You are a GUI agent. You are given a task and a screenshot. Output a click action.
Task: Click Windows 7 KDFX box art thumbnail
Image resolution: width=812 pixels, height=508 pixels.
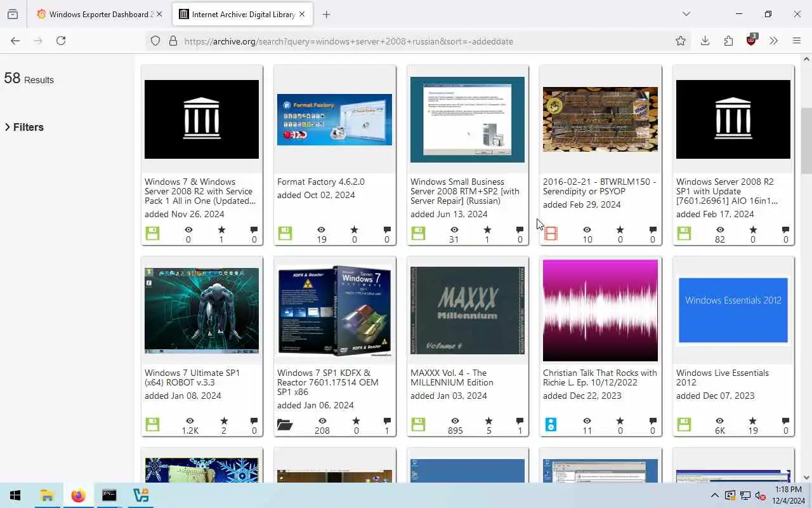(334, 311)
